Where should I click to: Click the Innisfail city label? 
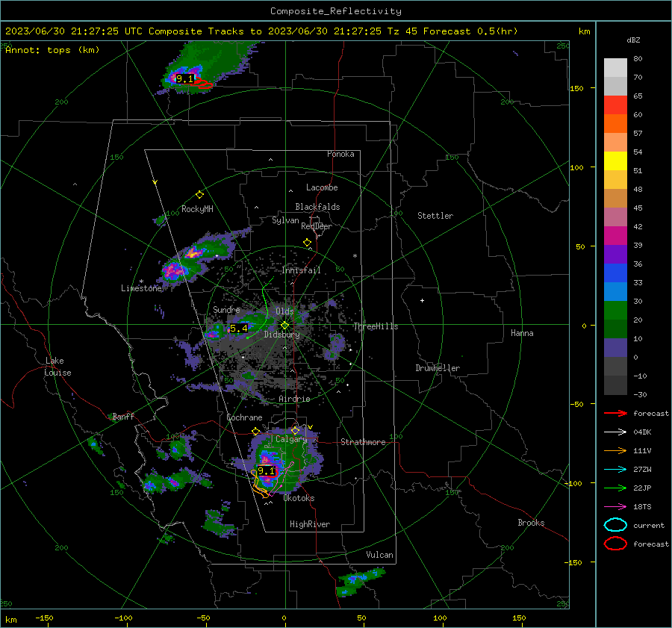click(301, 270)
